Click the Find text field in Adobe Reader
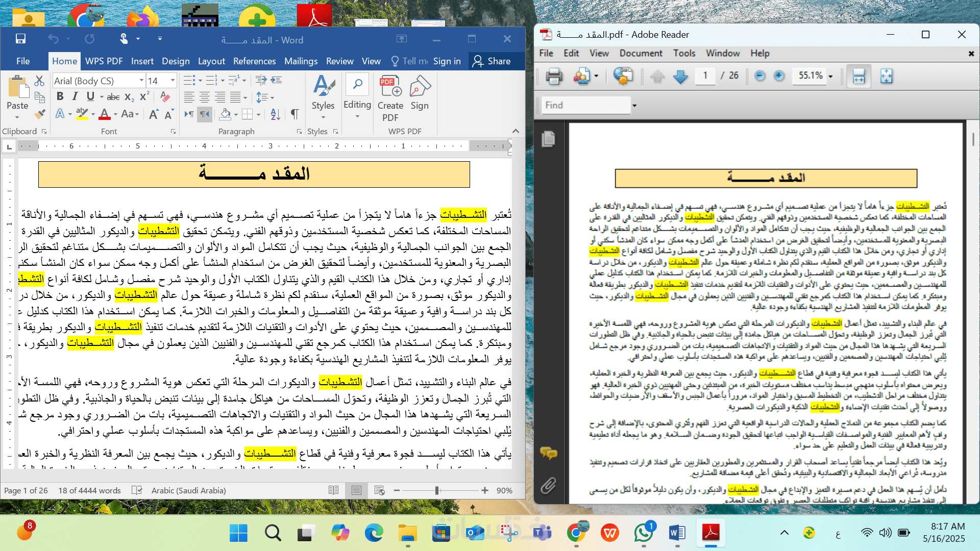 click(586, 105)
